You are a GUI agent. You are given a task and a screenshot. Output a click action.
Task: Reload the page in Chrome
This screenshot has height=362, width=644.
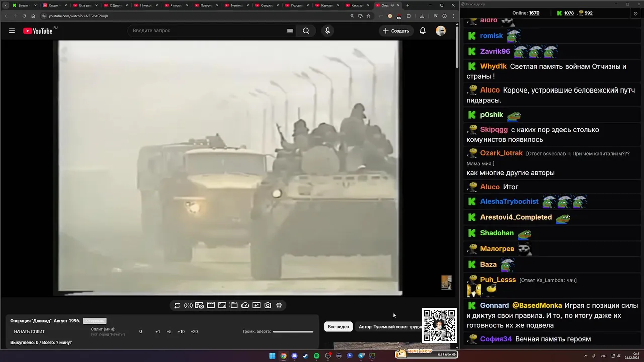[24, 16]
